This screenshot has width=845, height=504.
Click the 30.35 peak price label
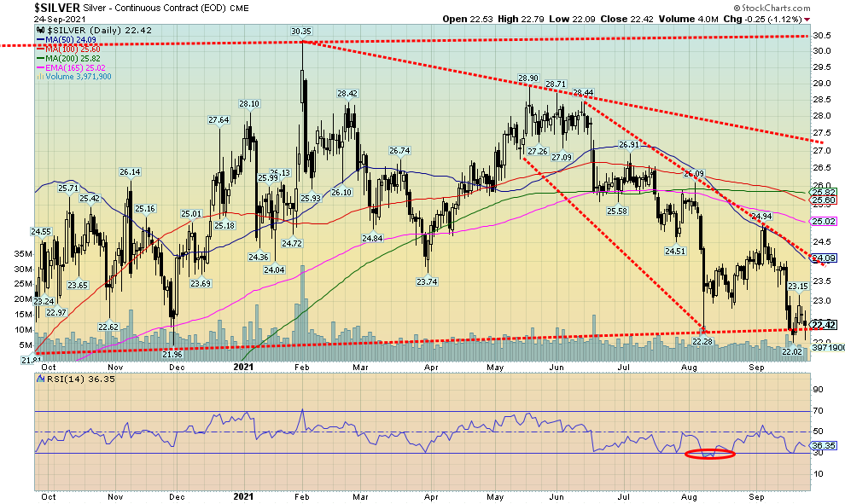pyautogui.click(x=300, y=32)
